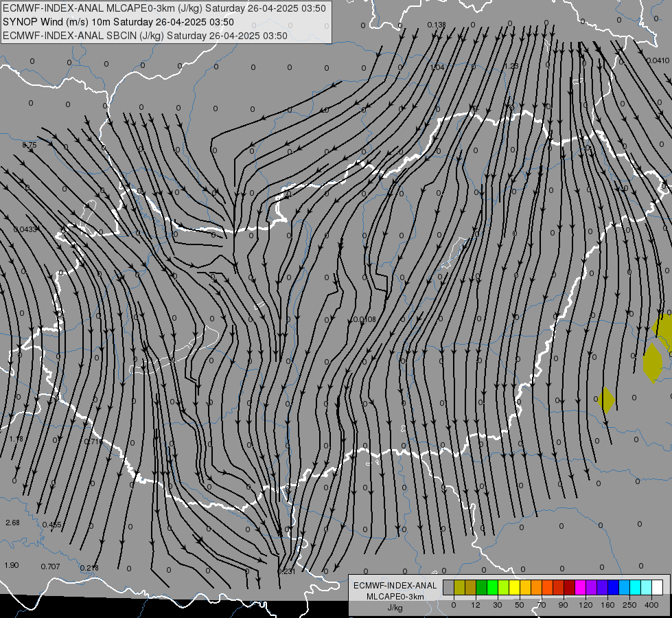This screenshot has width=672, height=618.
Task: Click the MLCAPE0-3km title line
Action: point(164,8)
